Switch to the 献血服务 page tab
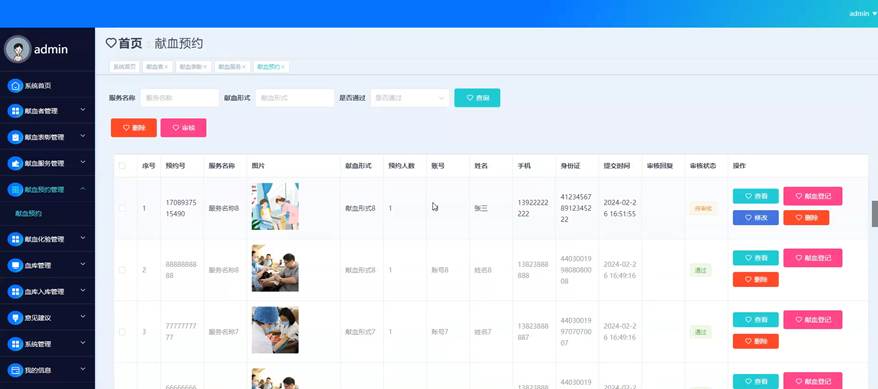 pyautogui.click(x=232, y=67)
